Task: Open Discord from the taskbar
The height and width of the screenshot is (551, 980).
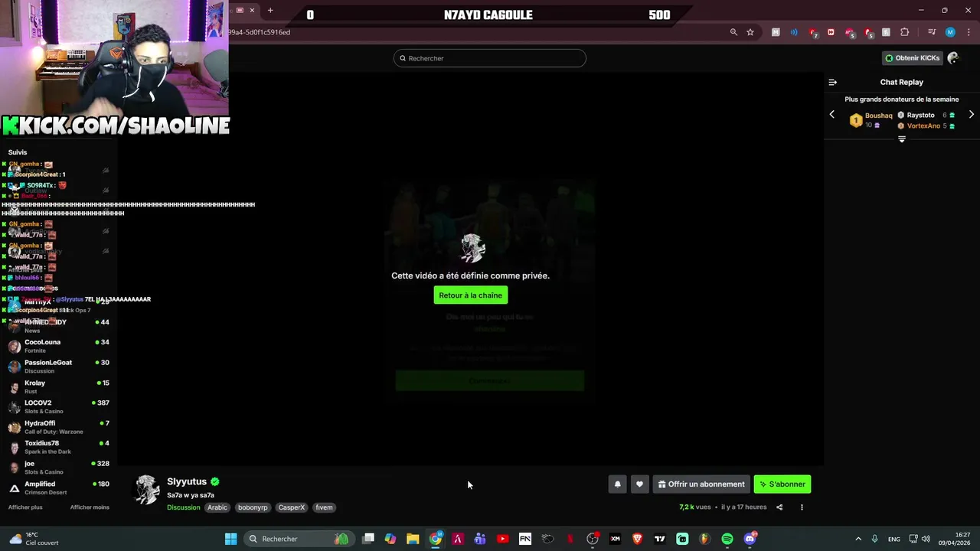Action: click(750, 539)
